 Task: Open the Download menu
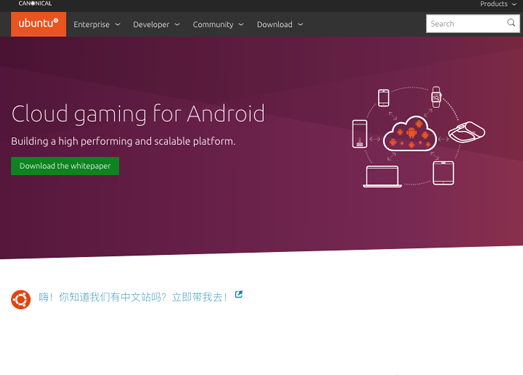click(x=280, y=25)
